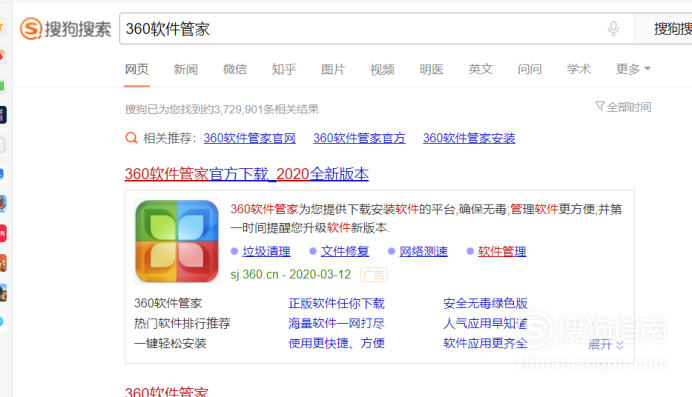
Task: Click the 安全无毒绿色版 link
Action: point(485,303)
